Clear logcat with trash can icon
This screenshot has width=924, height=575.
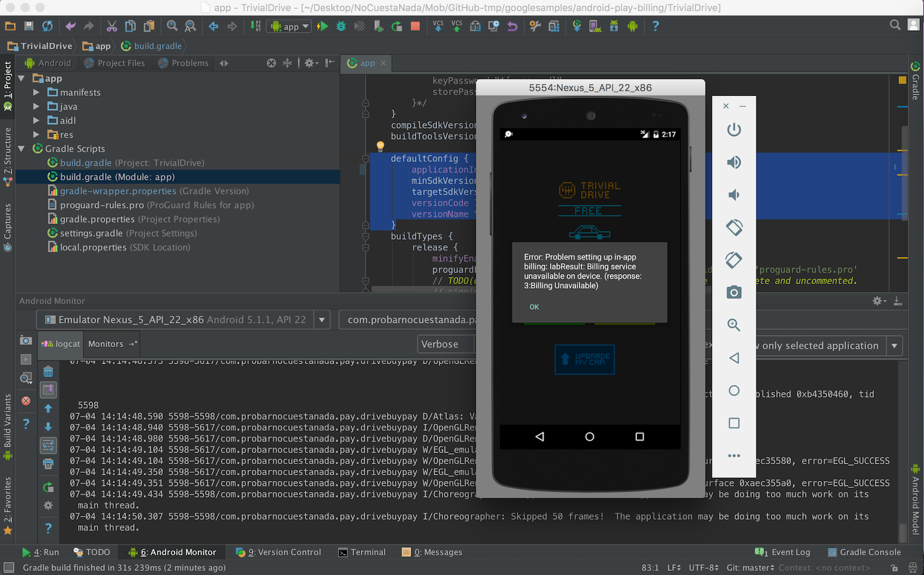click(48, 371)
